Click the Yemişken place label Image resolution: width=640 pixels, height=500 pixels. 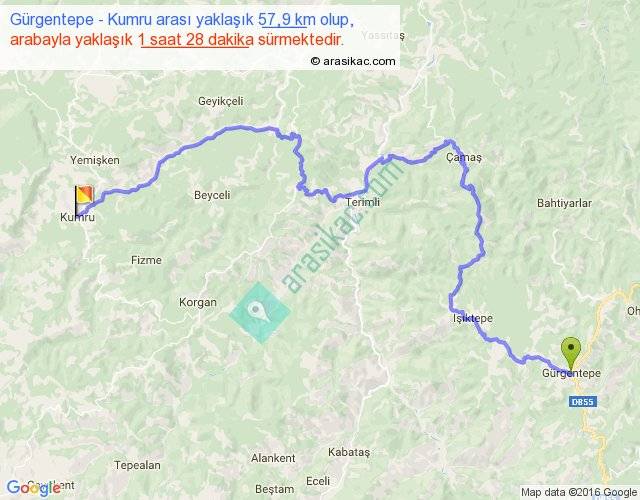(95, 160)
